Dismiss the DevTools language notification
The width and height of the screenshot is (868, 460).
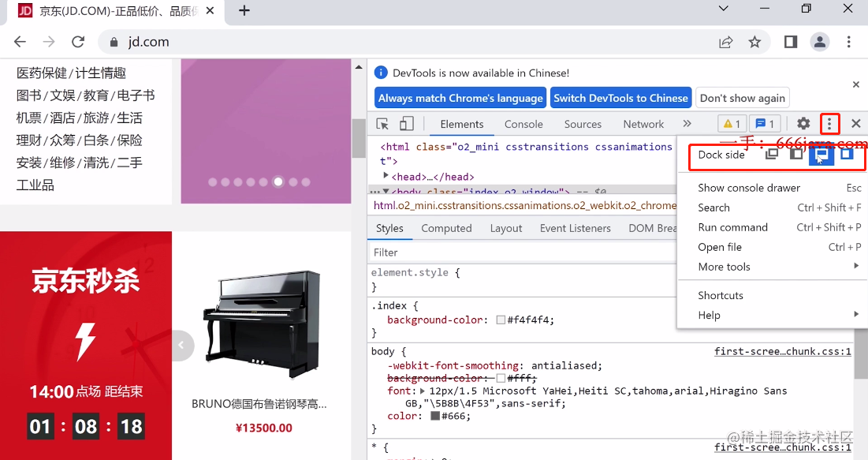(x=856, y=84)
